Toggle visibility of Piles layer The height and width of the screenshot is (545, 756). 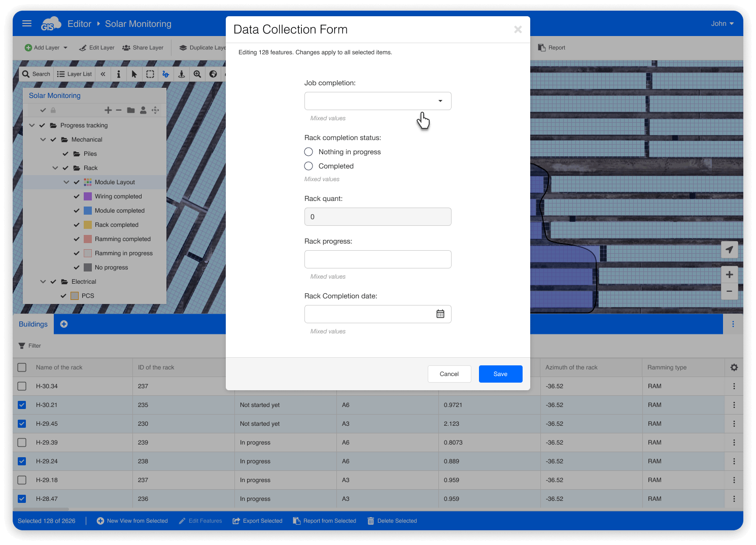[x=65, y=154]
